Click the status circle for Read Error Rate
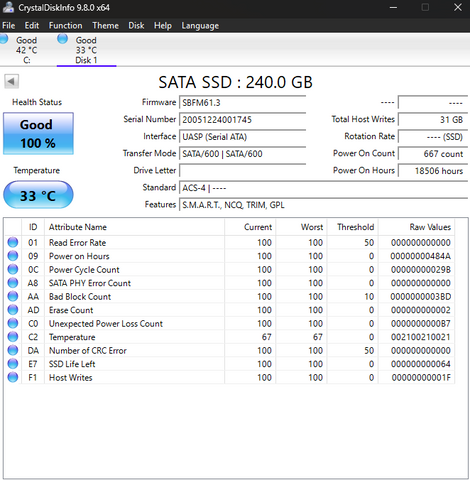Screen dimensions: 470x480 [x=13, y=242]
